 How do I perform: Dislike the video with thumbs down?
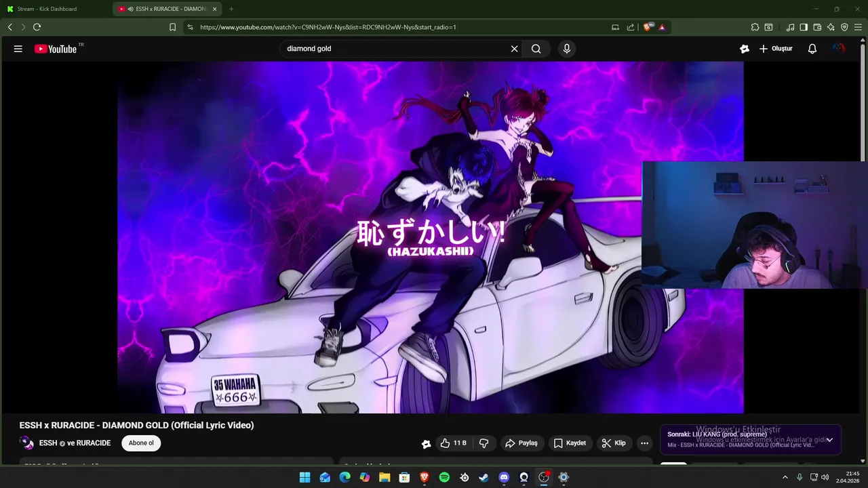[x=484, y=443]
